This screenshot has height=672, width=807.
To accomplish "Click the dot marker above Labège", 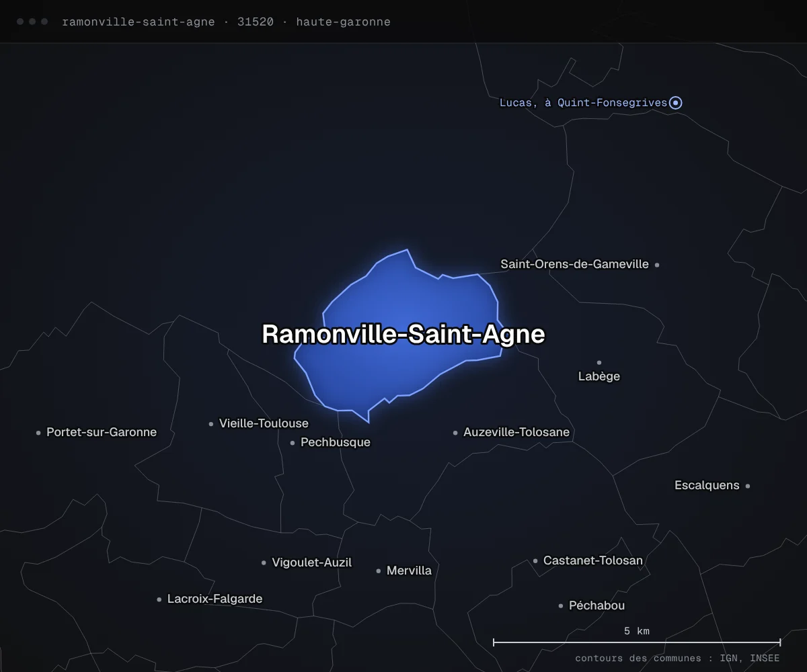I will 599,363.
